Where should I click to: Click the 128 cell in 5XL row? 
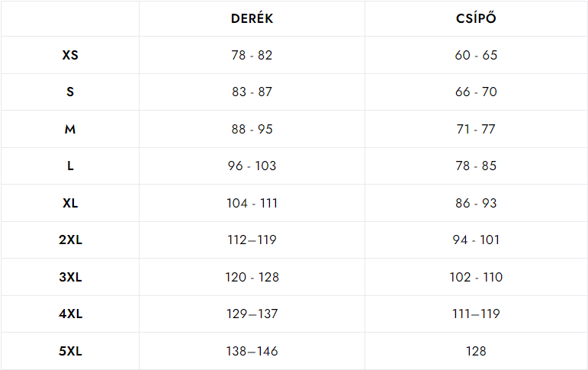point(476,351)
